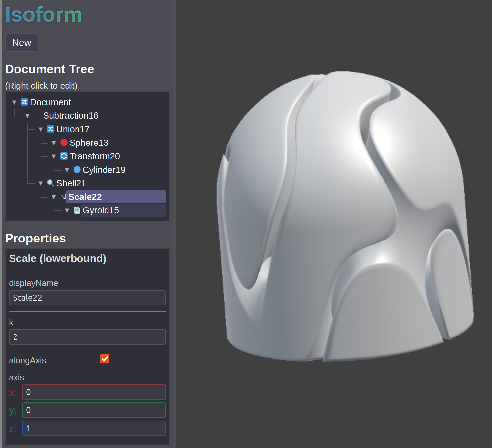Collapse the Document root node
This screenshot has width=492, height=448.
pos(14,102)
